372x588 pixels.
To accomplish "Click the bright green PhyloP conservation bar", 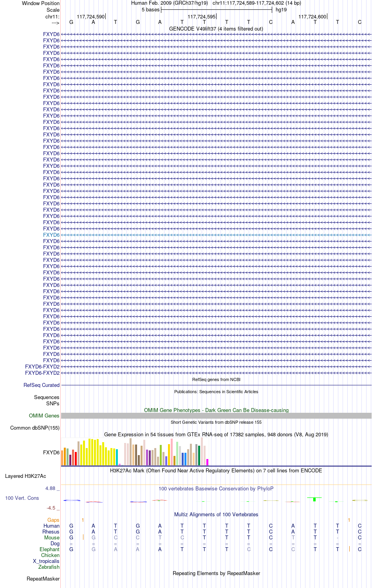I will click(314, 499).
